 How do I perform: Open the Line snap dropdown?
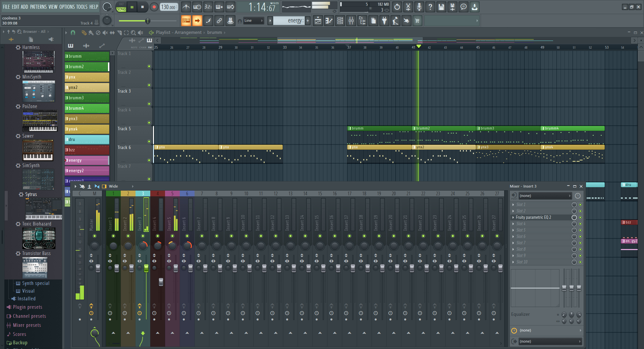254,21
